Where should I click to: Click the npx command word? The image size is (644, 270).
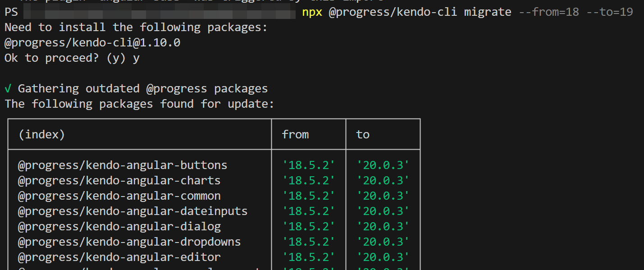312,12
